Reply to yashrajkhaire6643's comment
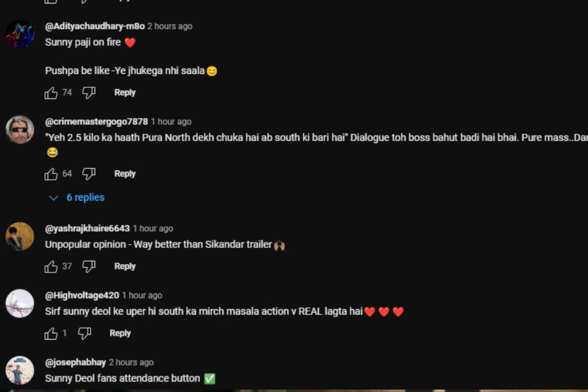Image resolution: width=588 pixels, height=392 pixels. coord(125,266)
